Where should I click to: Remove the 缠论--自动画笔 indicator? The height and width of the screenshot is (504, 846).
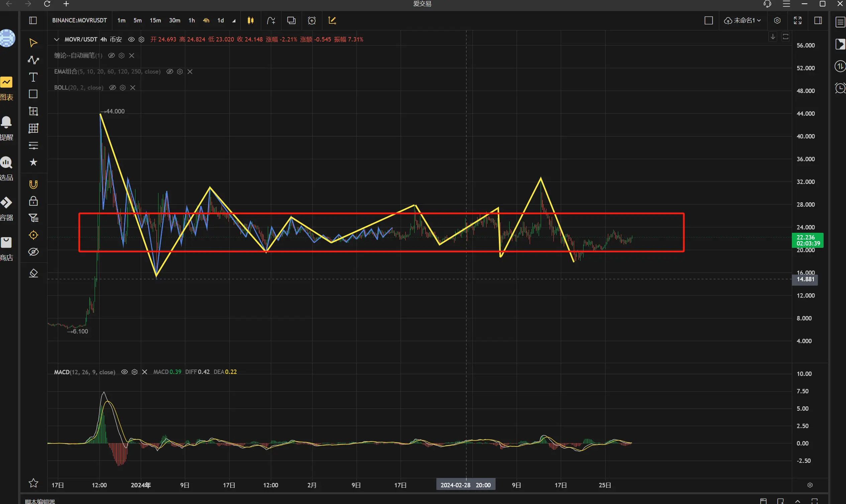point(132,56)
